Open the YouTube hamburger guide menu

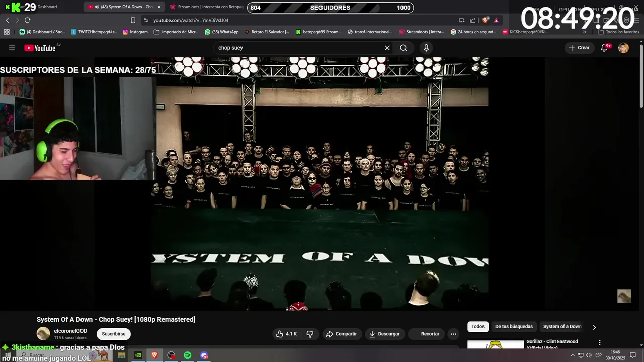(12, 48)
